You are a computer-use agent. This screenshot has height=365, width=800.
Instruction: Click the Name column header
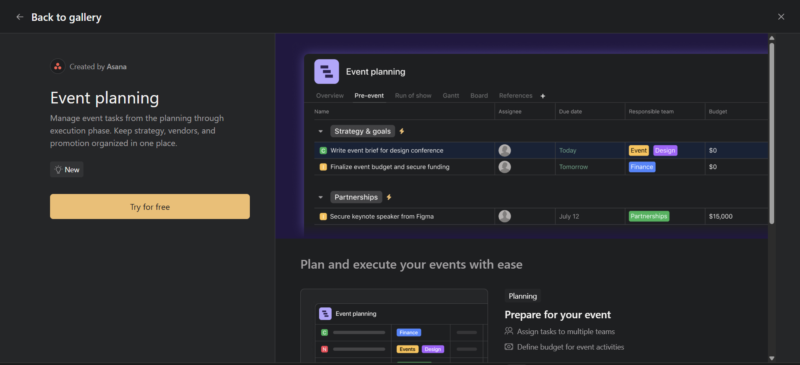coord(321,111)
